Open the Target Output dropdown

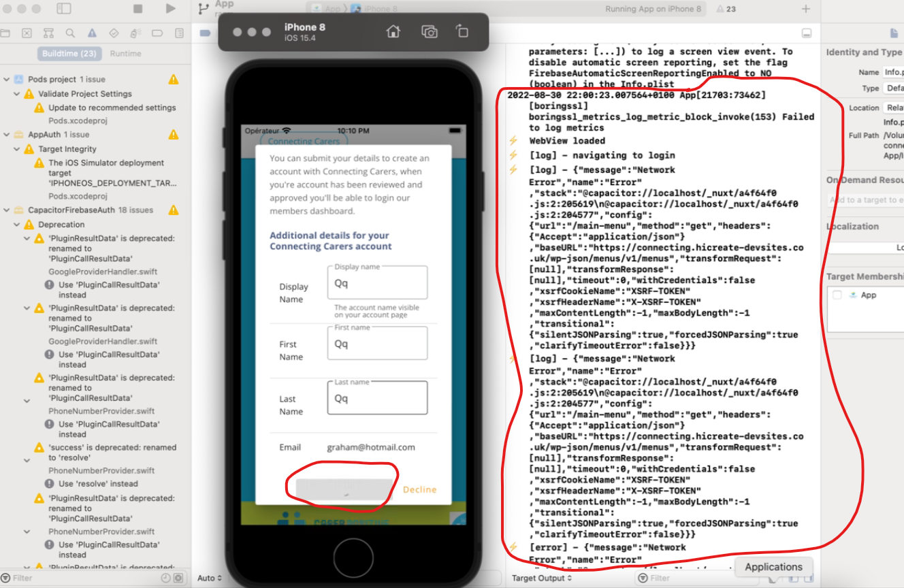(x=542, y=578)
